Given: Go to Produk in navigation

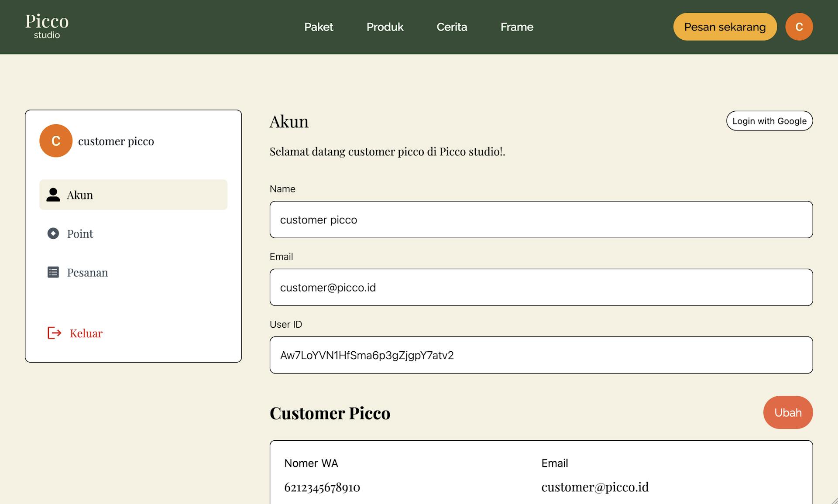Looking at the screenshot, I should point(385,27).
